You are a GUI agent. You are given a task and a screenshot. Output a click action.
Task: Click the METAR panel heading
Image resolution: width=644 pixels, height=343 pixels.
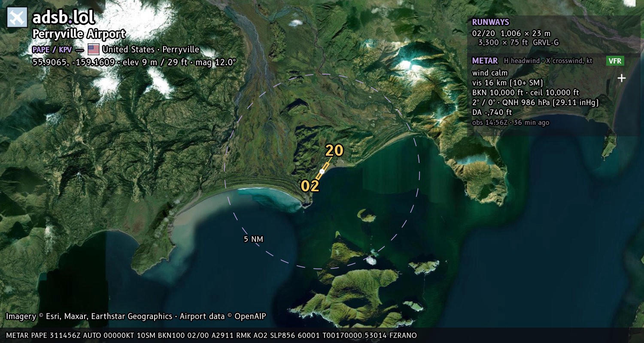(485, 61)
